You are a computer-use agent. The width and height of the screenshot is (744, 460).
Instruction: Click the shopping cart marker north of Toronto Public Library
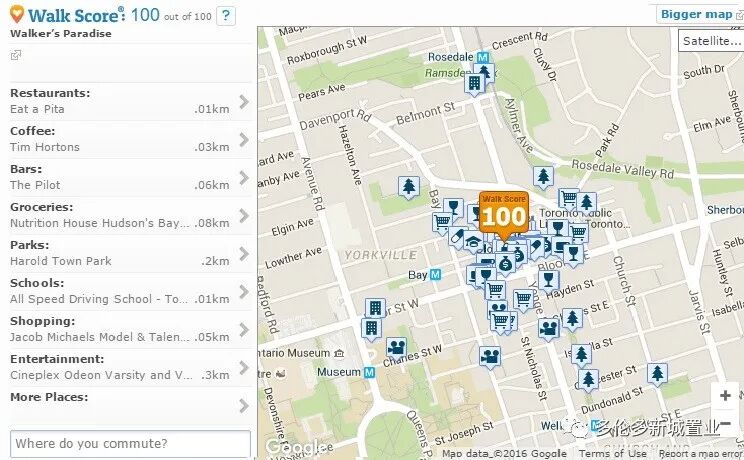pyautogui.click(x=568, y=197)
